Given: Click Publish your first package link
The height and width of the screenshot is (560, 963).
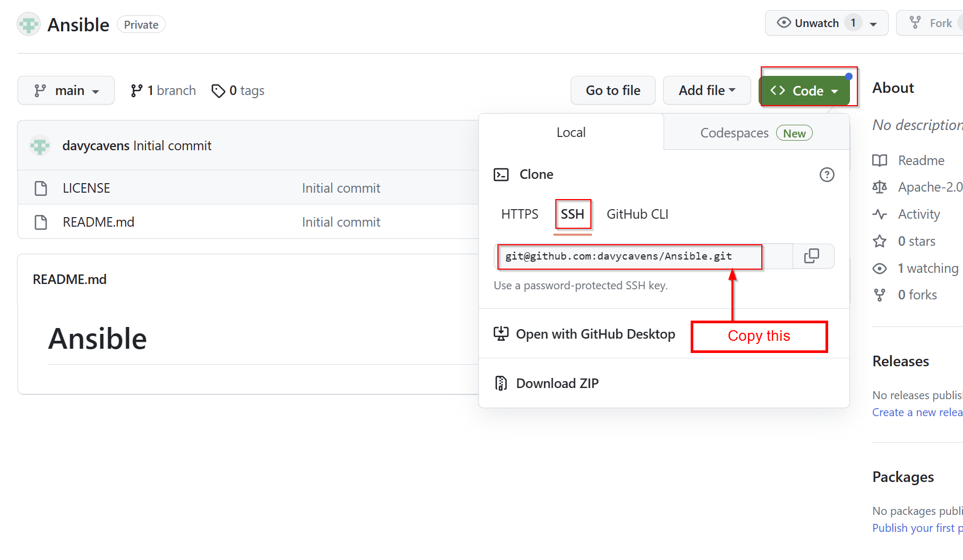Looking at the screenshot, I should (x=917, y=528).
